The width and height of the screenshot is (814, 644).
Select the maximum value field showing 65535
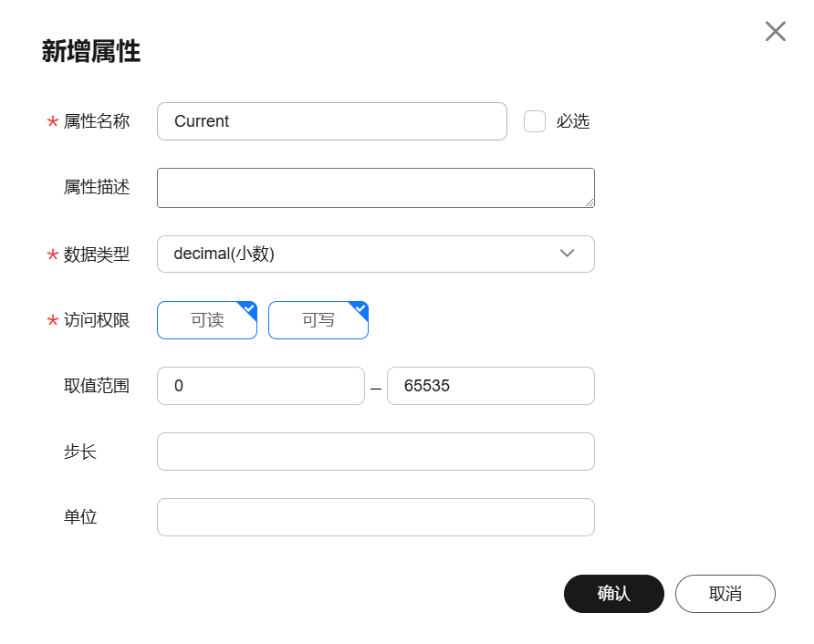491,386
